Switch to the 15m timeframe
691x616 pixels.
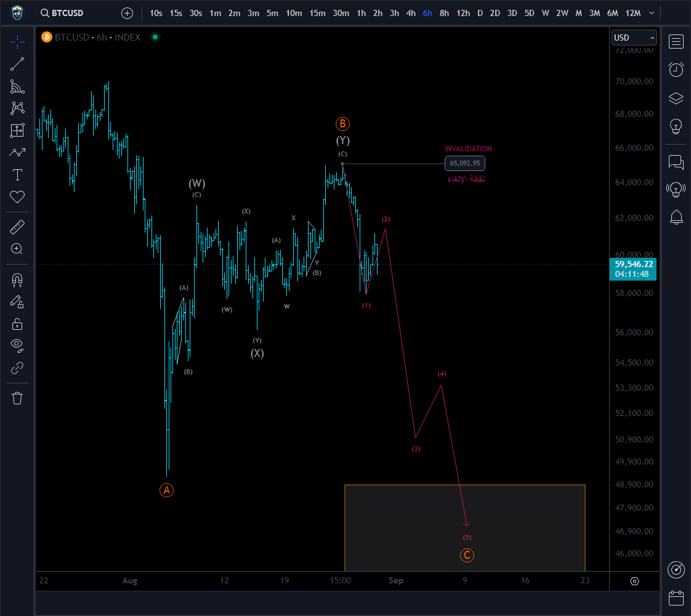tap(317, 13)
